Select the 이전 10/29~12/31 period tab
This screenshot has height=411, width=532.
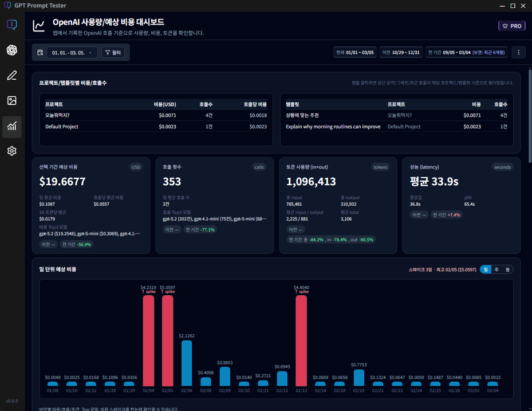point(401,52)
